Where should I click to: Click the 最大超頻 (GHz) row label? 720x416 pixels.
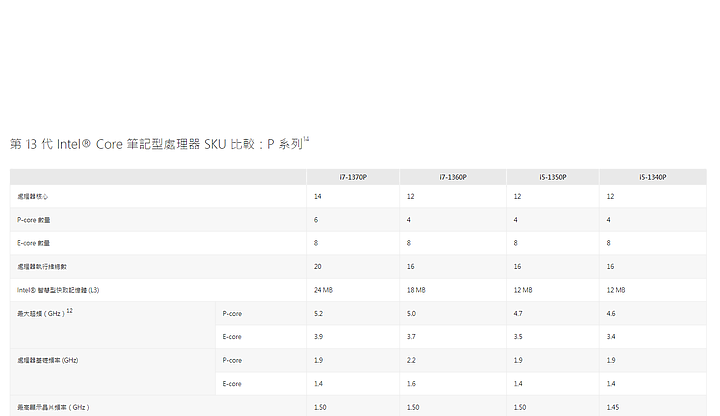(x=41, y=314)
